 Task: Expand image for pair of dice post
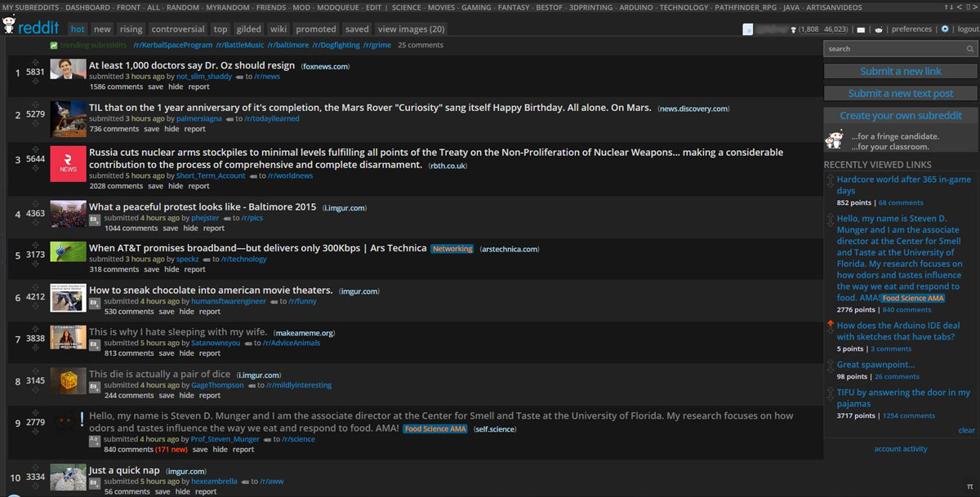[95, 386]
